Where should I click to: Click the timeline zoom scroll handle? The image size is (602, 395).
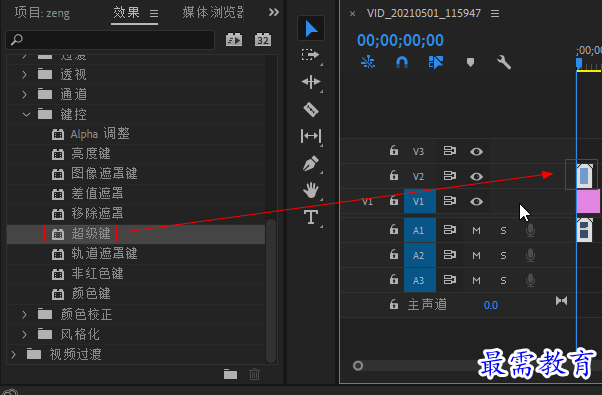tap(358, 365)
